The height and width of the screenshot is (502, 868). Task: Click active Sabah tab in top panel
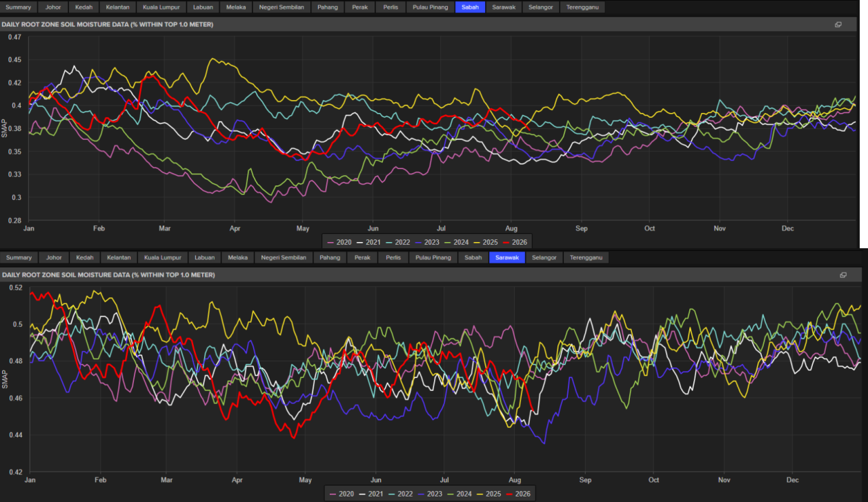471,8
